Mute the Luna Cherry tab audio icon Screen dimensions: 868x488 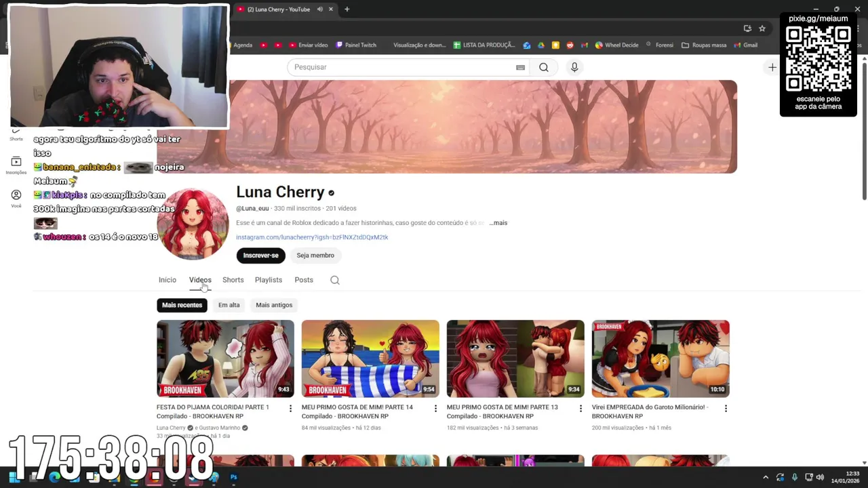(320, 9)
